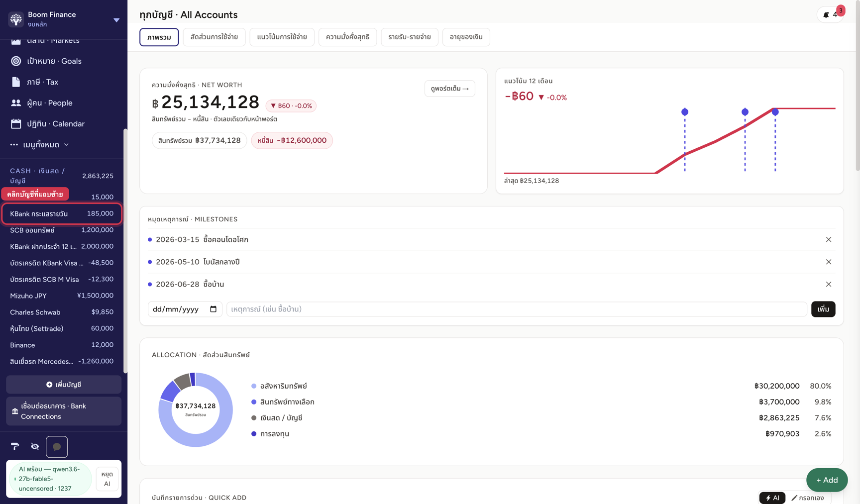Open ภาษี · Tax menu item
This screenshot has width=860, height=504.
tap(62, 82)
